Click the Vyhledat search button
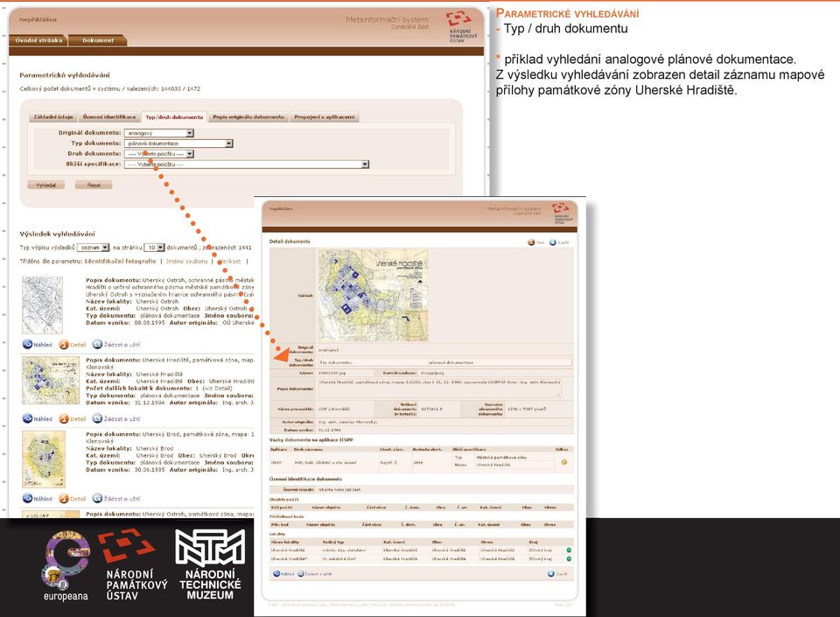Image resolution: width=840 pixels, height=617 pixels. tap(45, 185)
